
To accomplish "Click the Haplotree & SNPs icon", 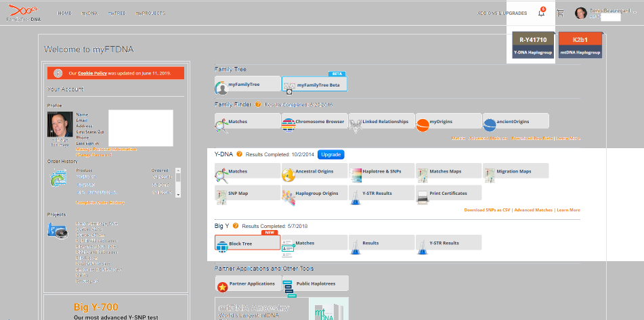I will [356, 175].
